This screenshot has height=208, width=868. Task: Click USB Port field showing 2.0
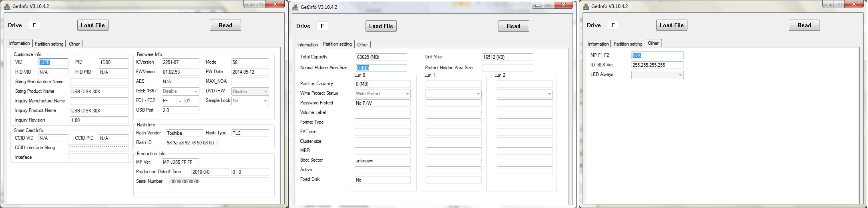click(x=181, y=110)
